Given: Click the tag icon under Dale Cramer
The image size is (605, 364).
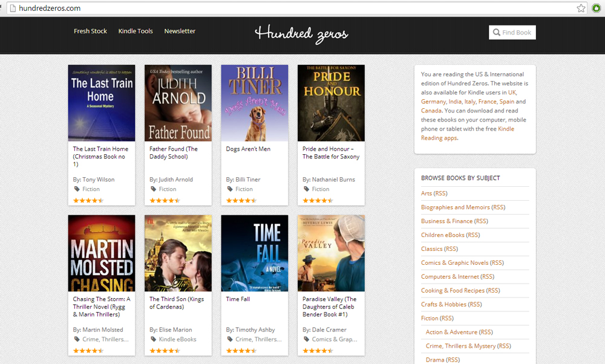Looking at the screenshot, I should [306, 339].
